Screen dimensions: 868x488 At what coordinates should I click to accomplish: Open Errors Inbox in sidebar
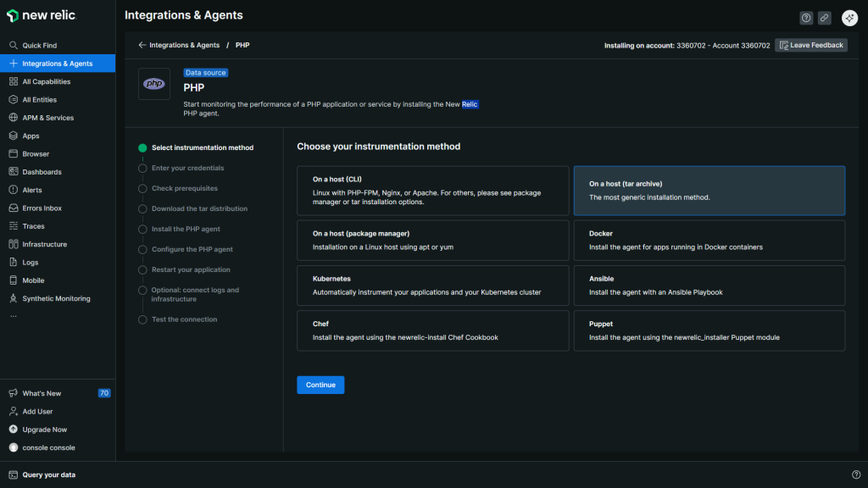pos(42,208)
